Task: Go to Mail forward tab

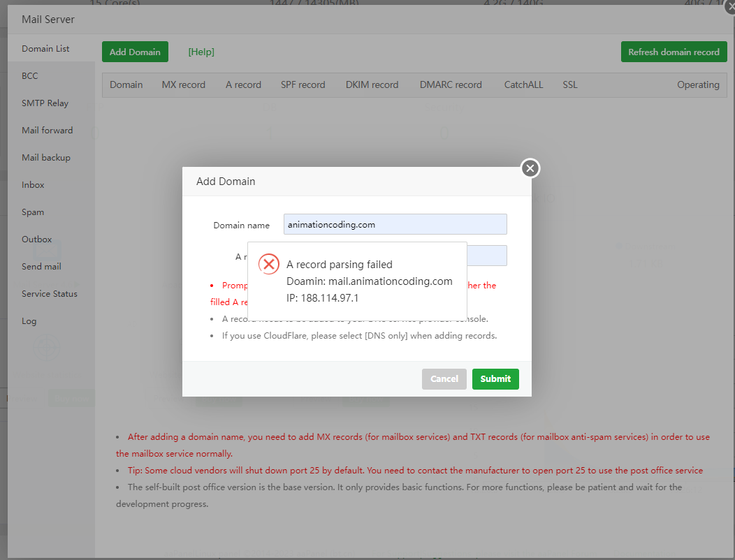Action: [x=48, y=131]
